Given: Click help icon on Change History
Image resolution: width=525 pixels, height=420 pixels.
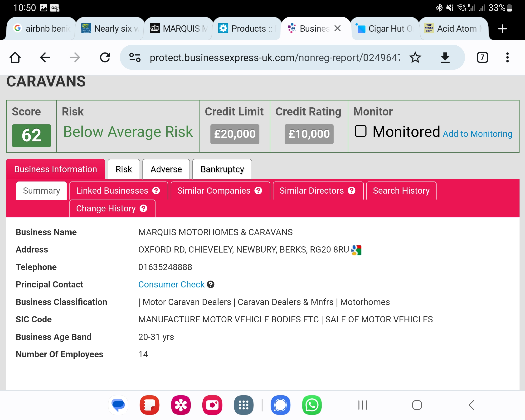Looking at the screenshot, I should click(x=143, y=209).
